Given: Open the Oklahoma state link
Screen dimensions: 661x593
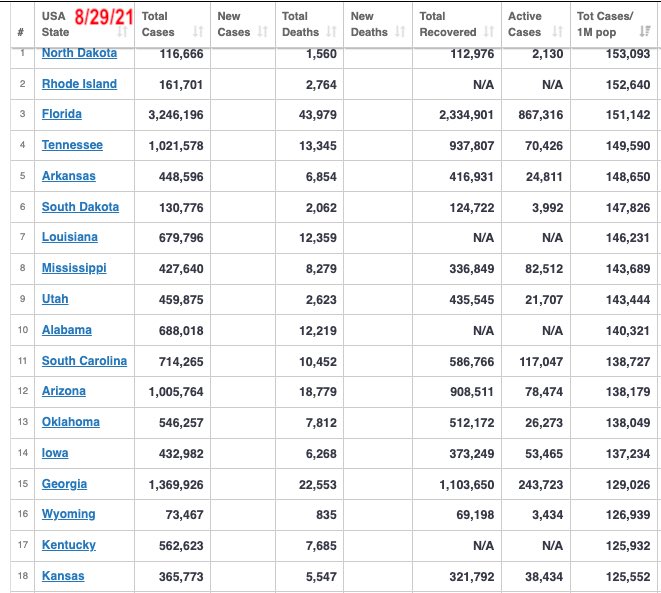Looking at the screenshot, I should pyautogui.click(x=71, y=422).
